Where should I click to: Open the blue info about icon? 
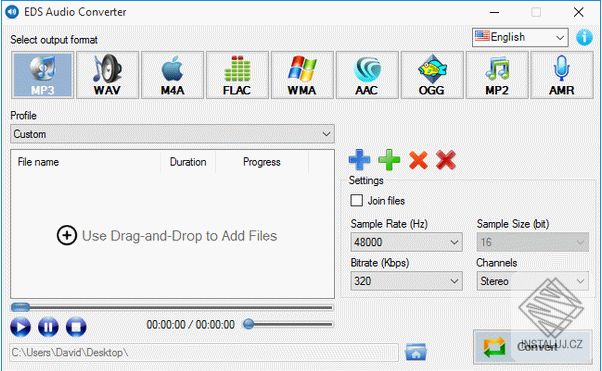[584, 37]
